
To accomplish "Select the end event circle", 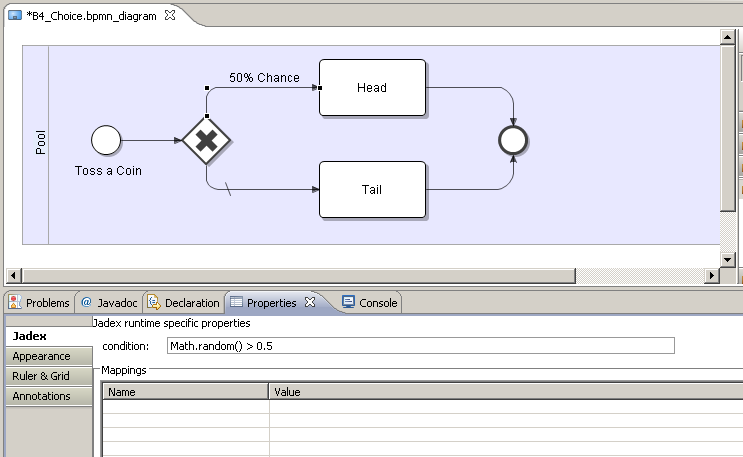I will [x=513, y=141].
